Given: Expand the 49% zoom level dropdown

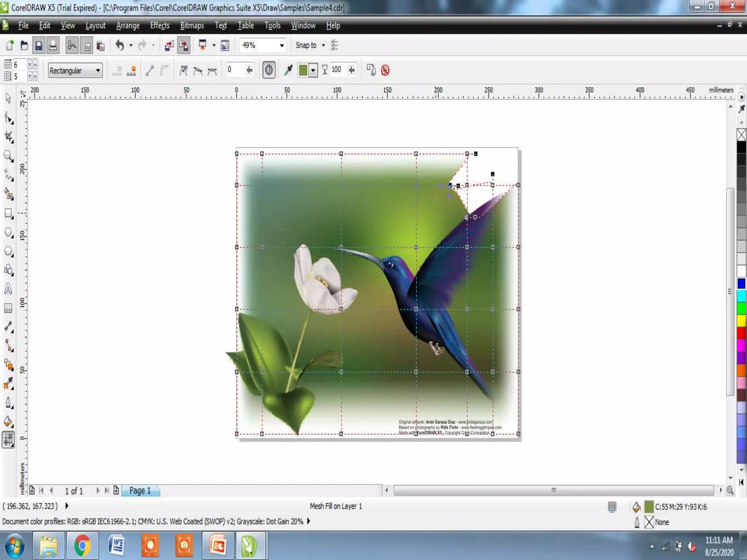Looking at the screenshot, I should [x=282, y=46].
